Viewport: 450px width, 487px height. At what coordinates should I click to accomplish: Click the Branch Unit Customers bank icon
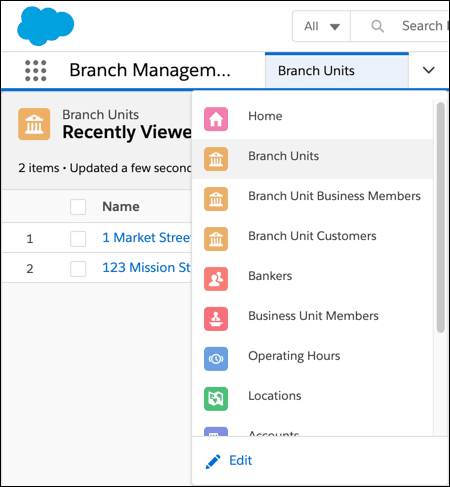coord(216,239)
